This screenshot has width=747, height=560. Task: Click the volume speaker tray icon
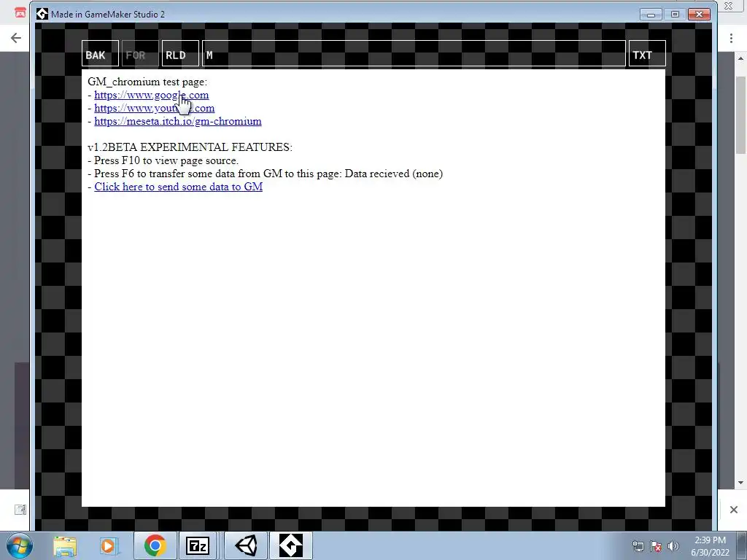(673, 546)
